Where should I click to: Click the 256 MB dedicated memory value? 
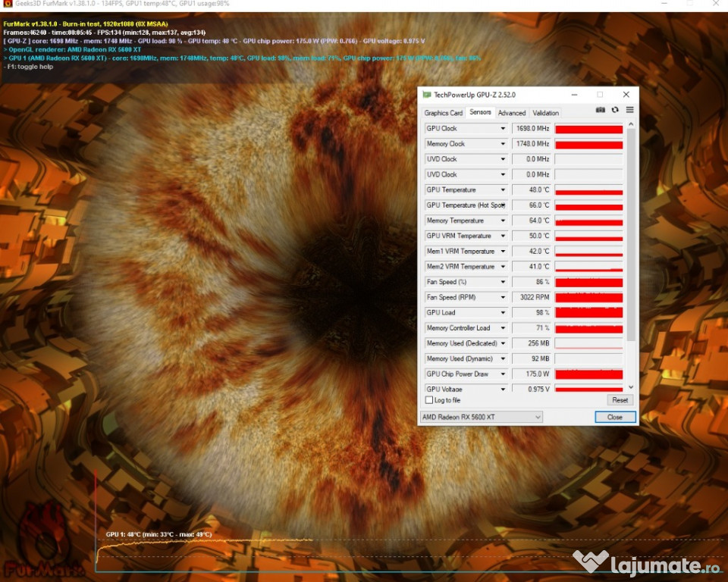point(532,343)
